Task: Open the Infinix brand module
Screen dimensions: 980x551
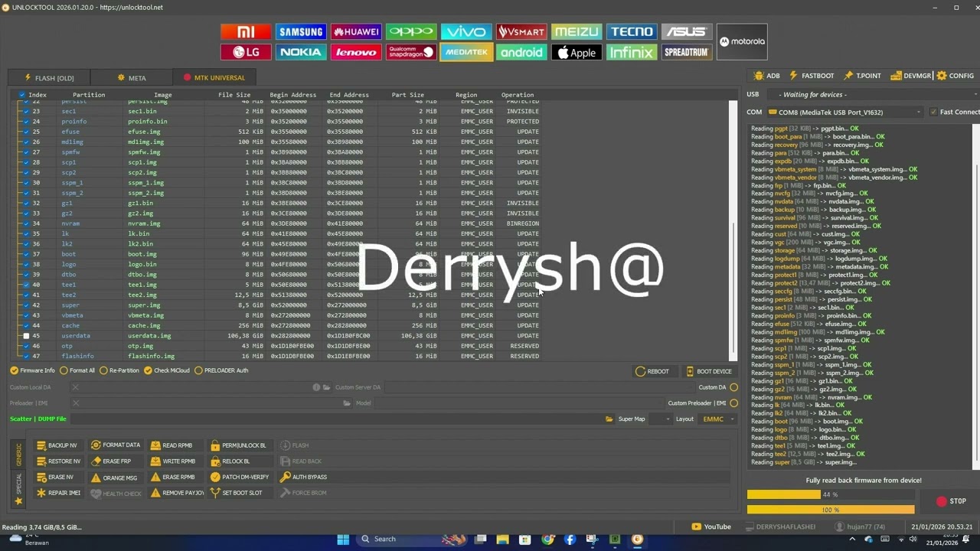Action: tap(632, 52)
